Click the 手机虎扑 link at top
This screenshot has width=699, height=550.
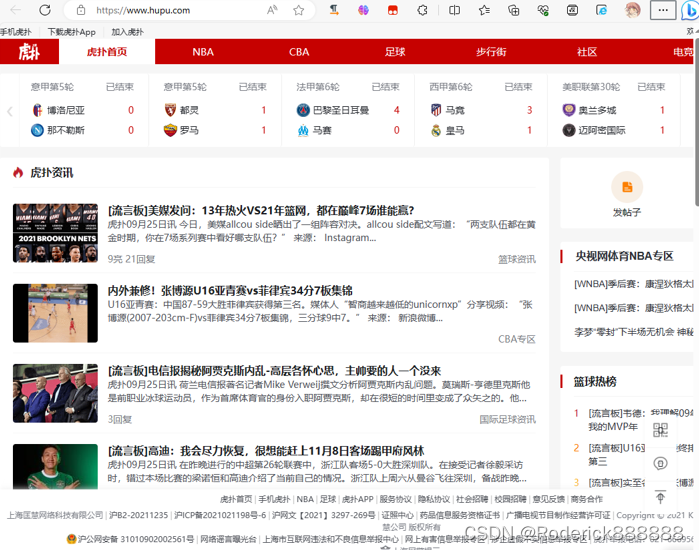tap(16, 32)
